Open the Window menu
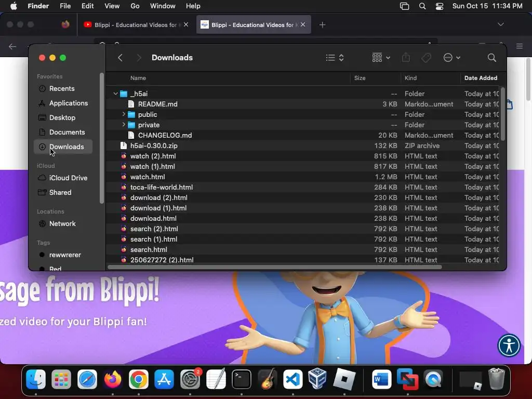 (x=163, y=6)
